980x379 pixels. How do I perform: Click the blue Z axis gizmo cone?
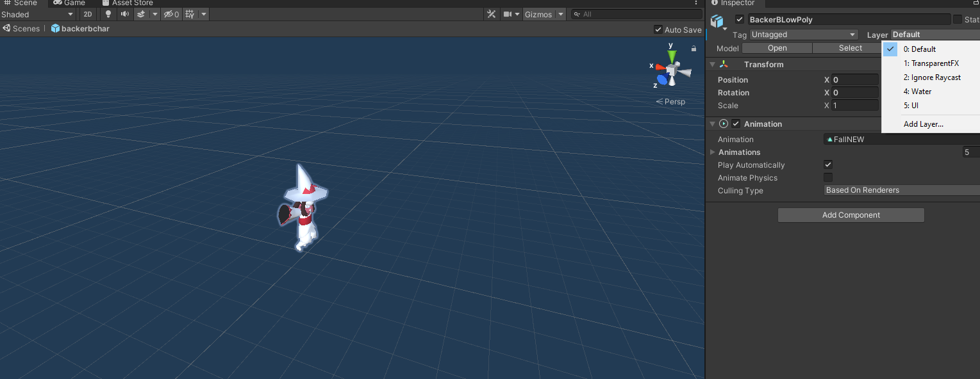click(x=662, y=79)
